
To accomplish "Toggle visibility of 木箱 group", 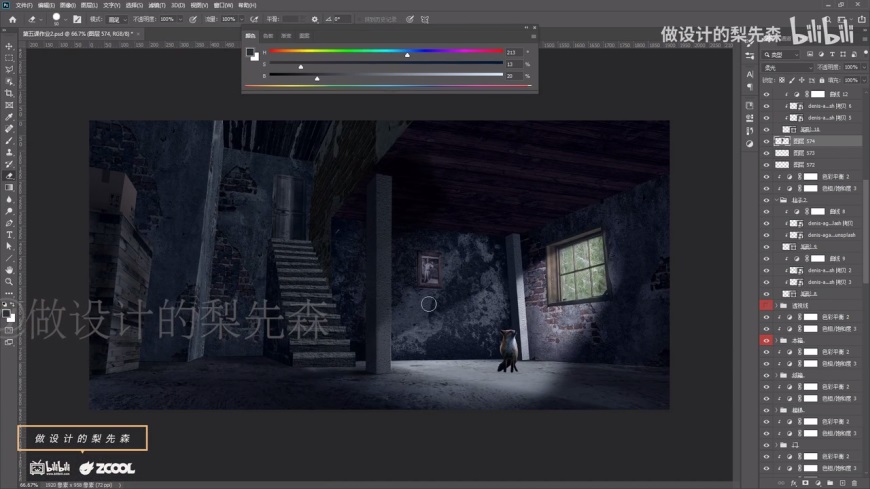I will (766, 340).
